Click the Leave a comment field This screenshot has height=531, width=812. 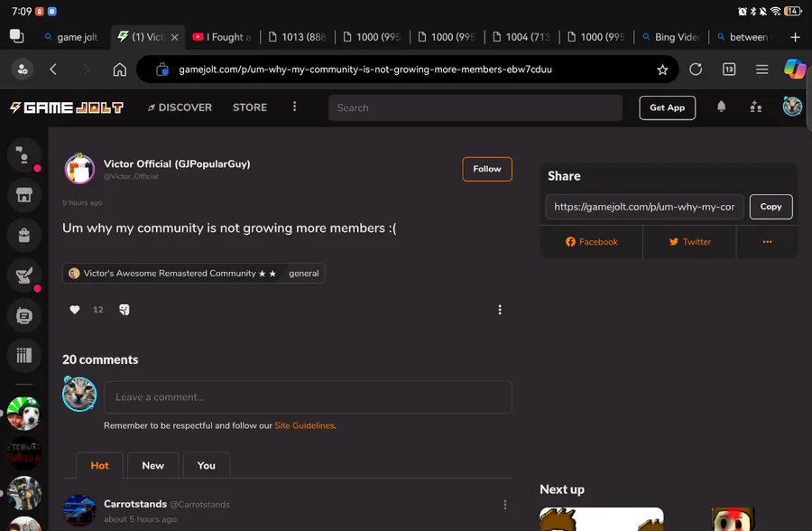tap(308, 397)
